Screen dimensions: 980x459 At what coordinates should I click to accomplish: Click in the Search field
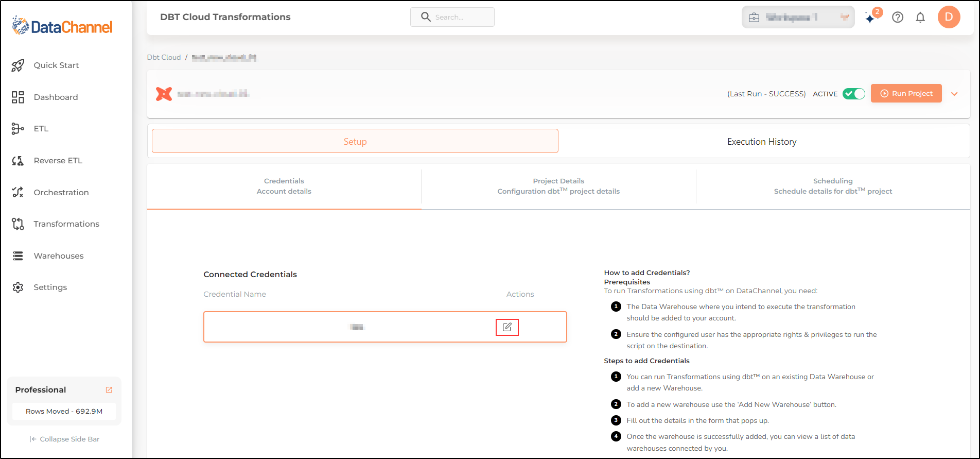coord(452,17)
